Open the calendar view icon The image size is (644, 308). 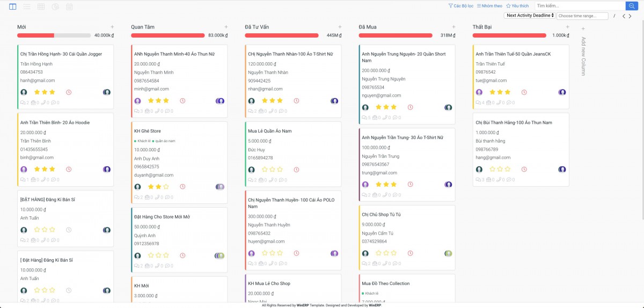coord(69,6)
